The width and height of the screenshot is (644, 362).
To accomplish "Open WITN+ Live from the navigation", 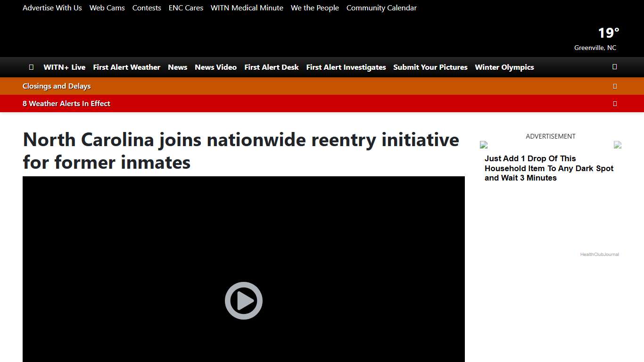I will 64,67.
